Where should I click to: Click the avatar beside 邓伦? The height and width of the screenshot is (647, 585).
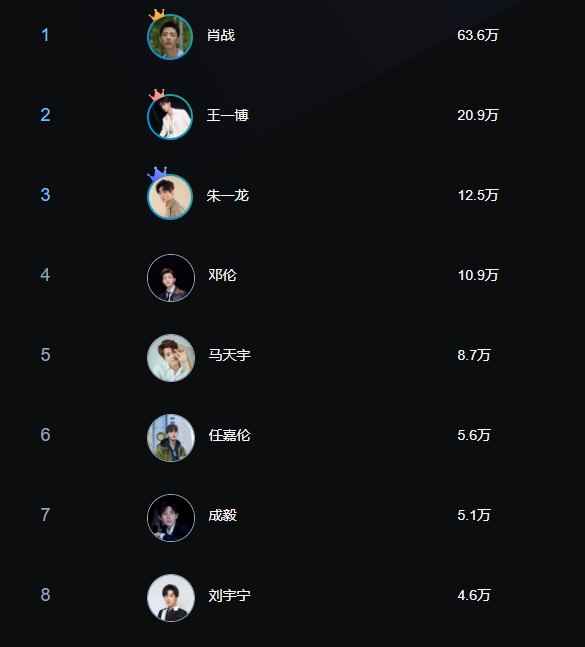click(x=171, y=278)
